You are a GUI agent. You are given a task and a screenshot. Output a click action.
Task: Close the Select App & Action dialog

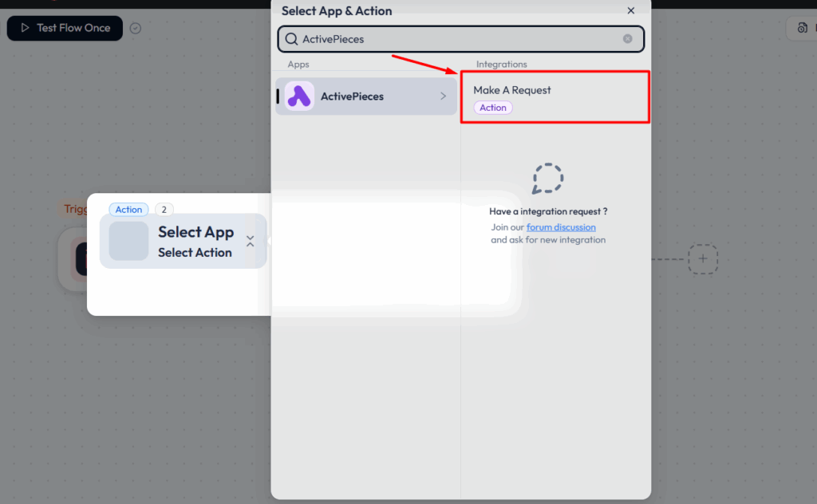point(630,10)
